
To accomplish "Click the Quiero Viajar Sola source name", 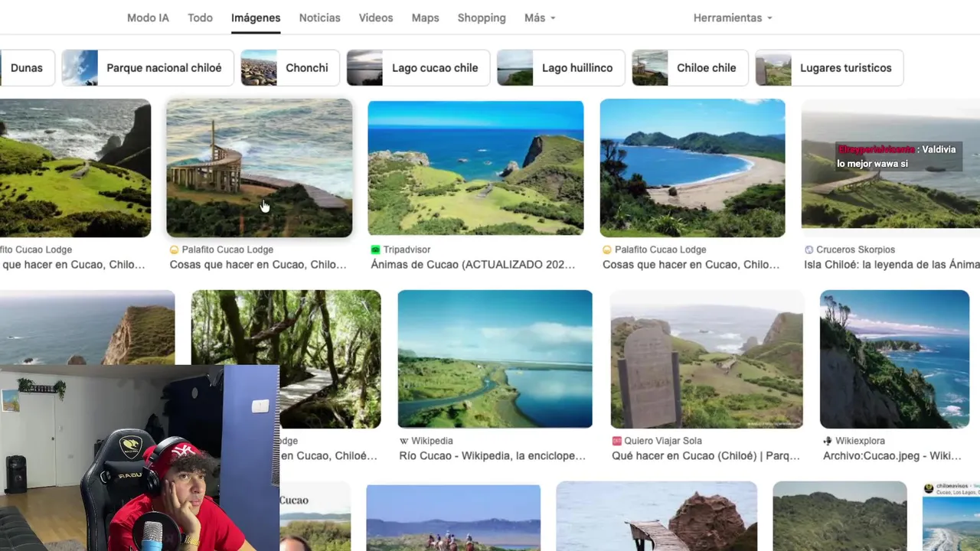I will coord(663,441).
